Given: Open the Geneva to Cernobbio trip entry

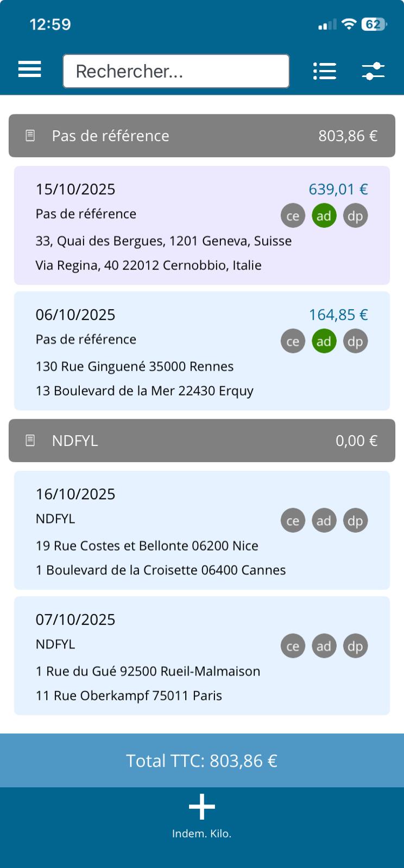Looking at the screenshot, I should click(163, 253).
